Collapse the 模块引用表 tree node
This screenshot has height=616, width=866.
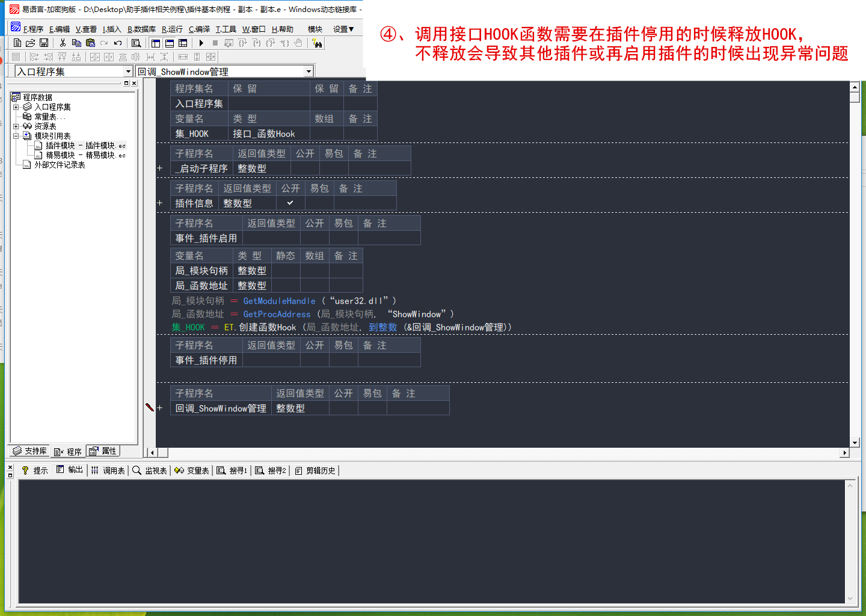(16, 136)
